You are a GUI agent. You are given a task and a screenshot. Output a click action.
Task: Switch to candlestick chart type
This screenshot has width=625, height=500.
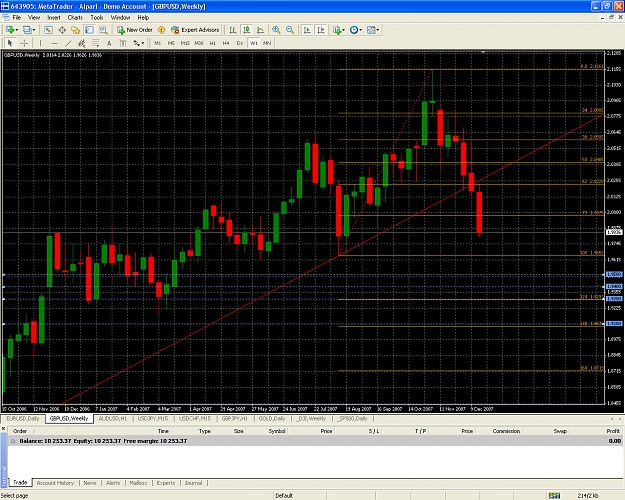pyautogui.click(x=247, y=30)
